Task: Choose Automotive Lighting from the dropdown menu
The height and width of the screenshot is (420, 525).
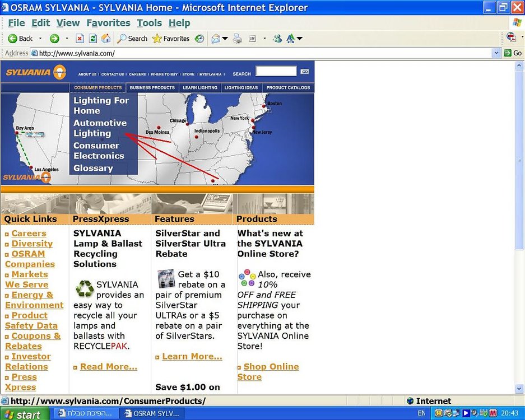Action: click(100, 128)
